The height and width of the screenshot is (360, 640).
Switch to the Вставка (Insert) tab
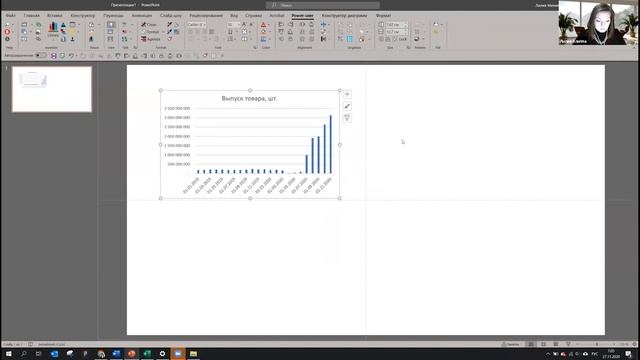(x=55, y=16)
